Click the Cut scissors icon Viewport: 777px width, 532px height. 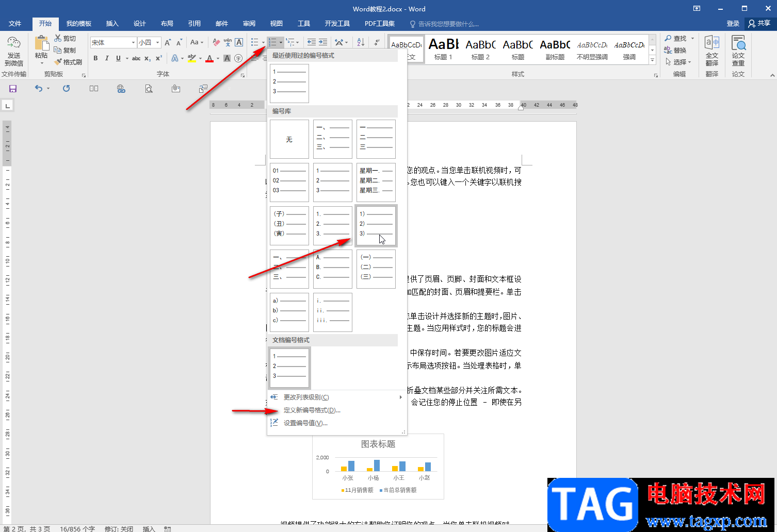[x=58, y=38]
